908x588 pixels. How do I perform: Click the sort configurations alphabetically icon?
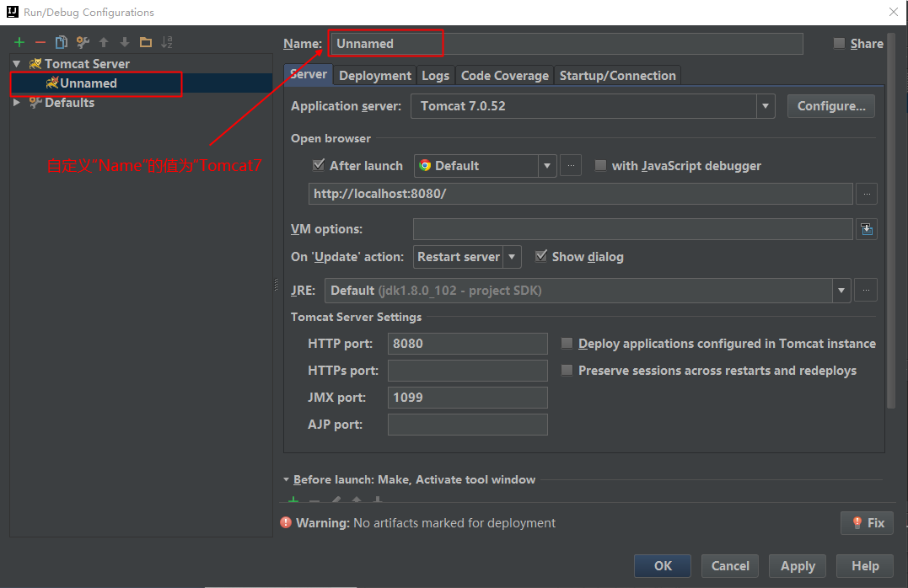(167, 42)
